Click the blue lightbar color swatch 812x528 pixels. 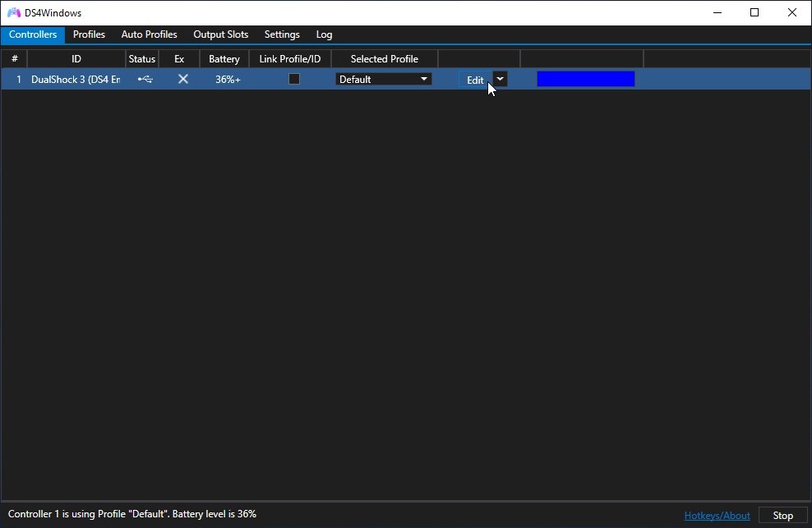(586, 79)
